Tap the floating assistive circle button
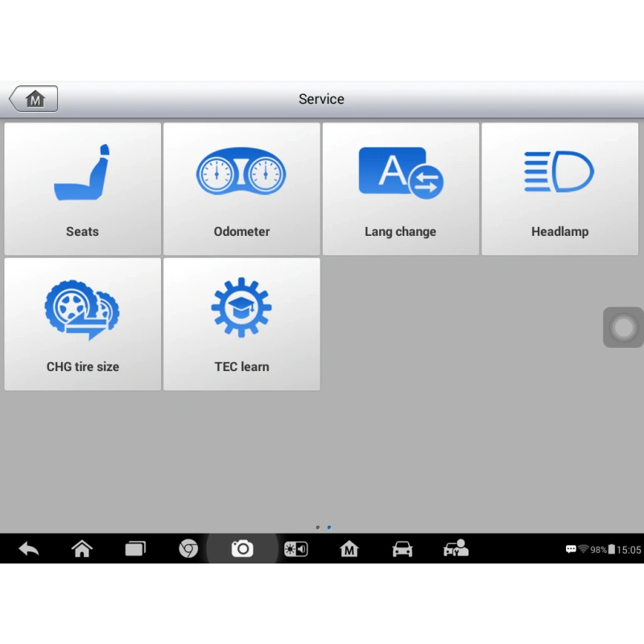 623,328
